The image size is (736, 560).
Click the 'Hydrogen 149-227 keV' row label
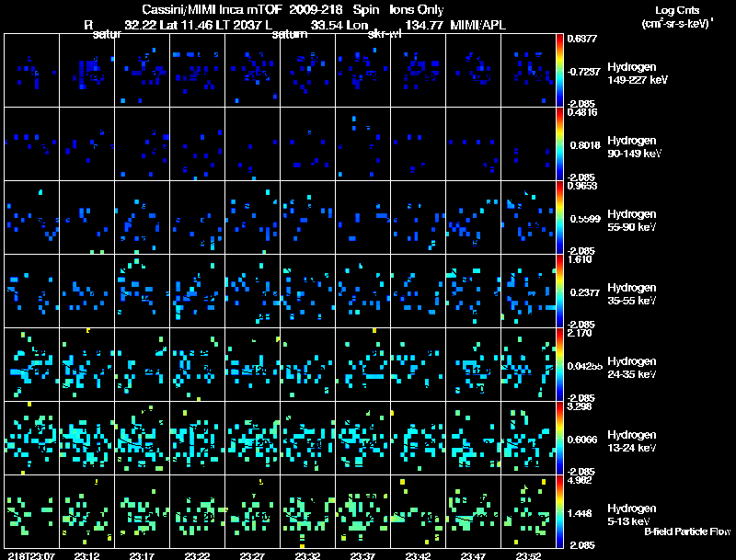(638, 74)
